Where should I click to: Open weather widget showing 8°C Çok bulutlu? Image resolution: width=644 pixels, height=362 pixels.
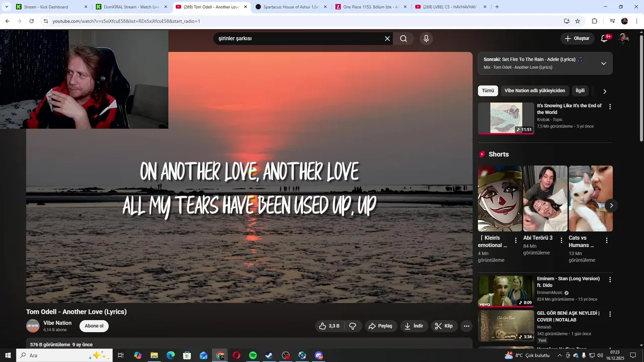tap(527, 355)
